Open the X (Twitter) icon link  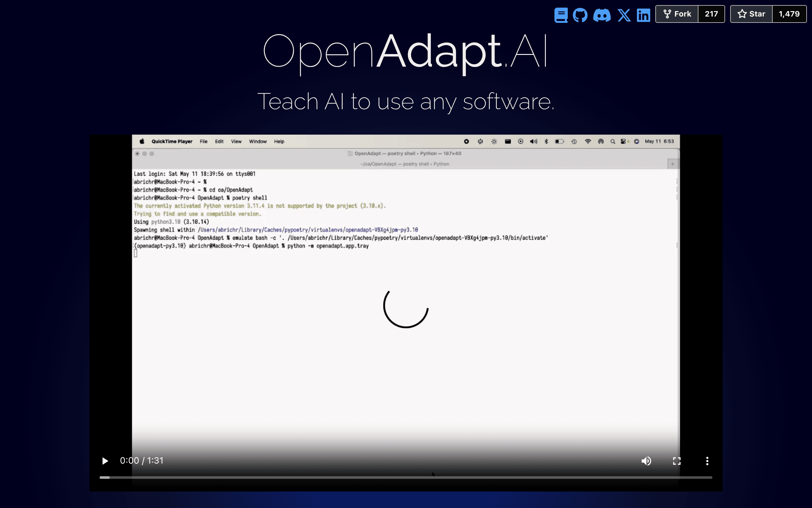pyautogui.click(x=624, y=15)
